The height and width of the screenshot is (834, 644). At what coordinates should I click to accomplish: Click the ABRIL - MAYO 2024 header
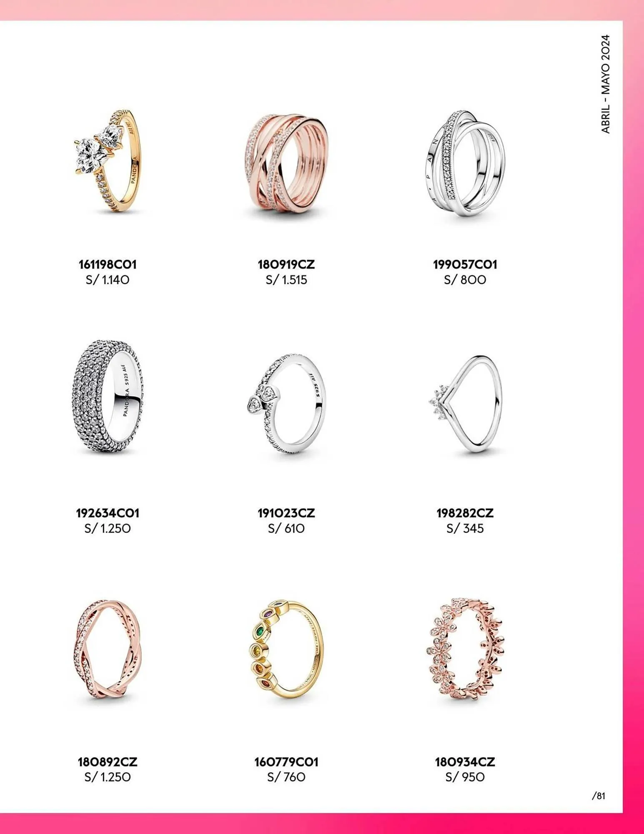[x=606, y=84]
